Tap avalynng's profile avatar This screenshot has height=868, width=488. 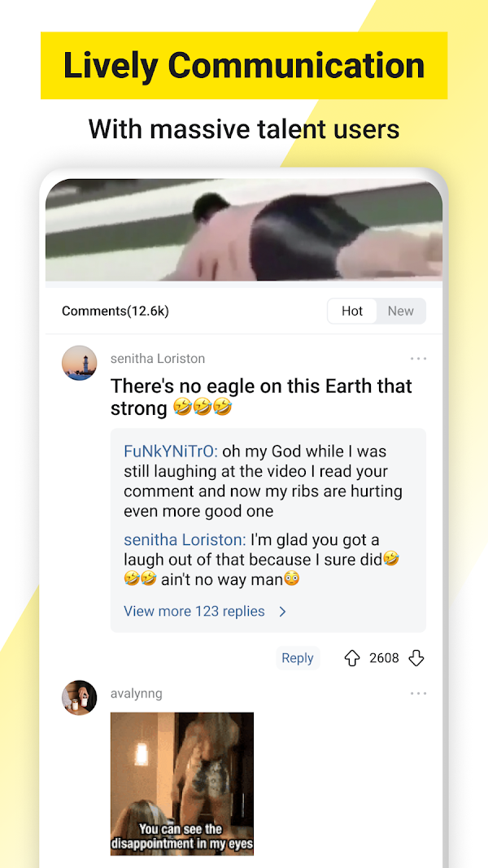click(79, 698)
